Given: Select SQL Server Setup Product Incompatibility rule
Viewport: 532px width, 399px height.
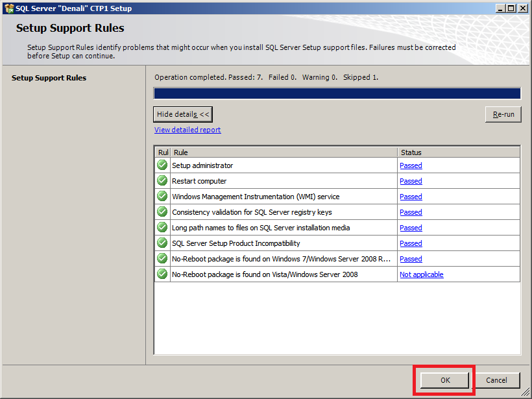Looking at the screenshot, I should (236, 243).
